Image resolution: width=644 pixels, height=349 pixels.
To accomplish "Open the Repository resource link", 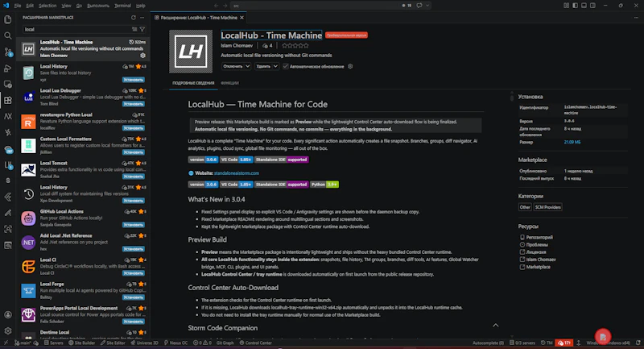I will point(539,237).
